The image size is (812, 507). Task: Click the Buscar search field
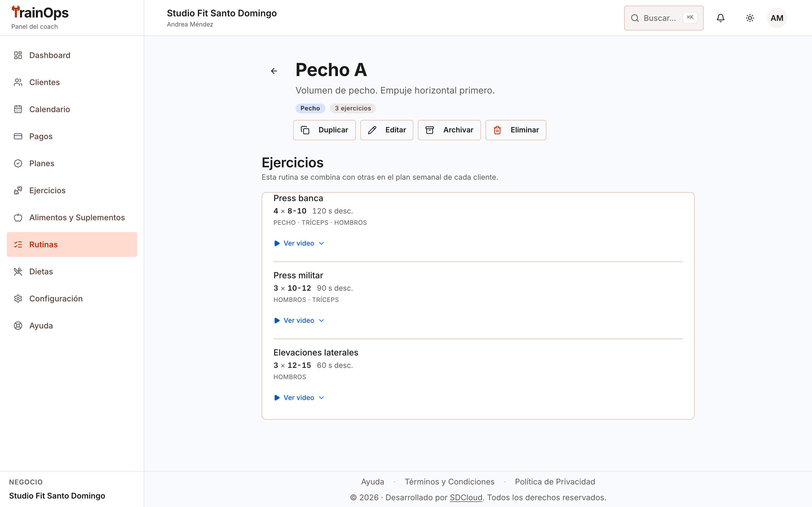pyautogui.click(x=663, y=18)
